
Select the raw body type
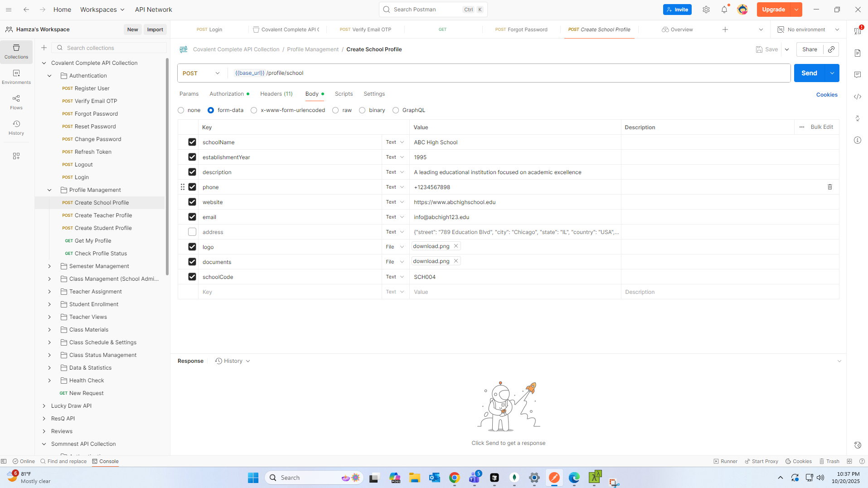pos(335,110)
